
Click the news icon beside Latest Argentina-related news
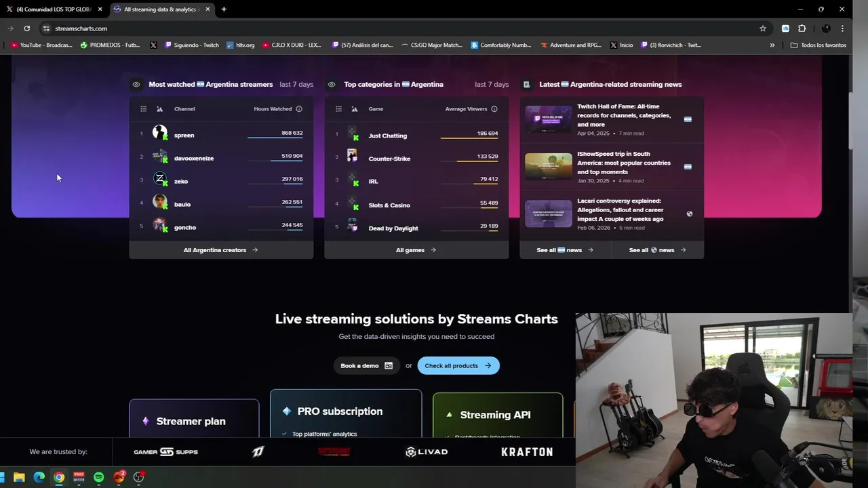pyautogui.click(x=526, y=85)
